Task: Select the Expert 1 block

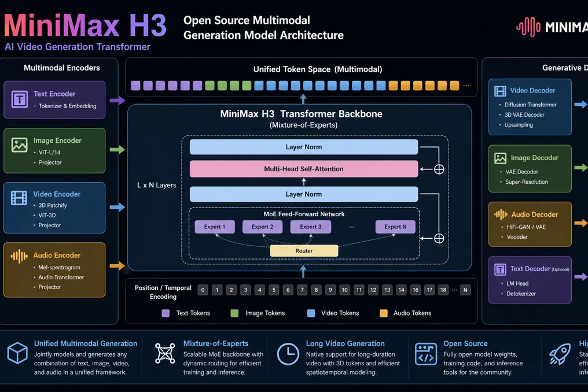Action: 215,227
